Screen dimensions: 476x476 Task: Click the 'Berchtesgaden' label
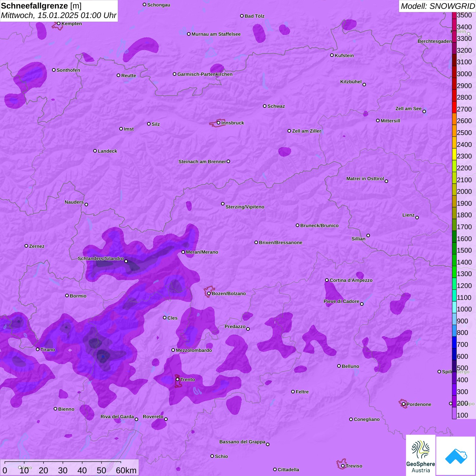[435, 41]
